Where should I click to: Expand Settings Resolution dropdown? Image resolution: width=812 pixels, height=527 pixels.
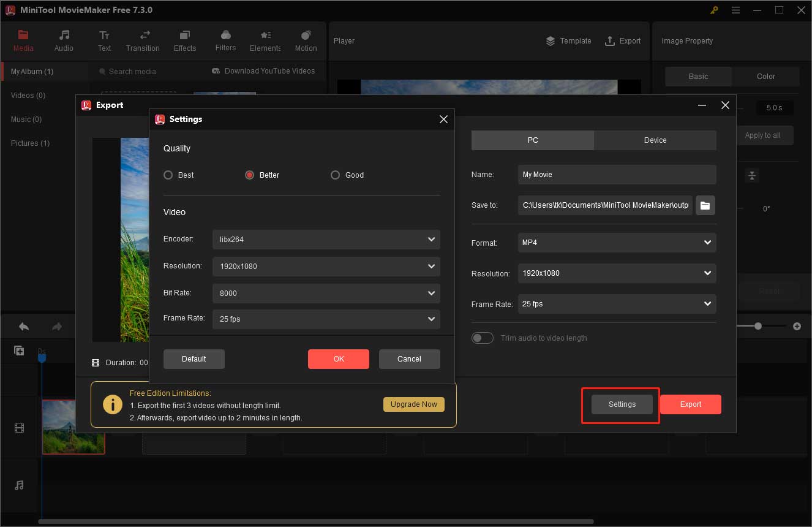326,267
